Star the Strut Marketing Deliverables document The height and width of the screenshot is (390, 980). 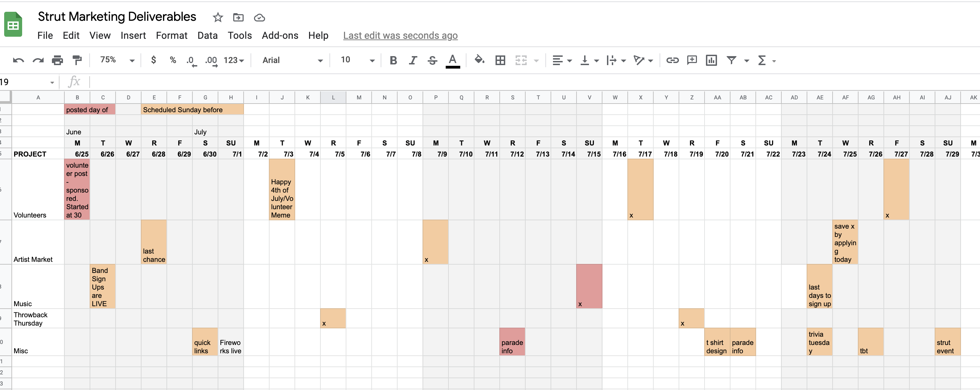218,18
